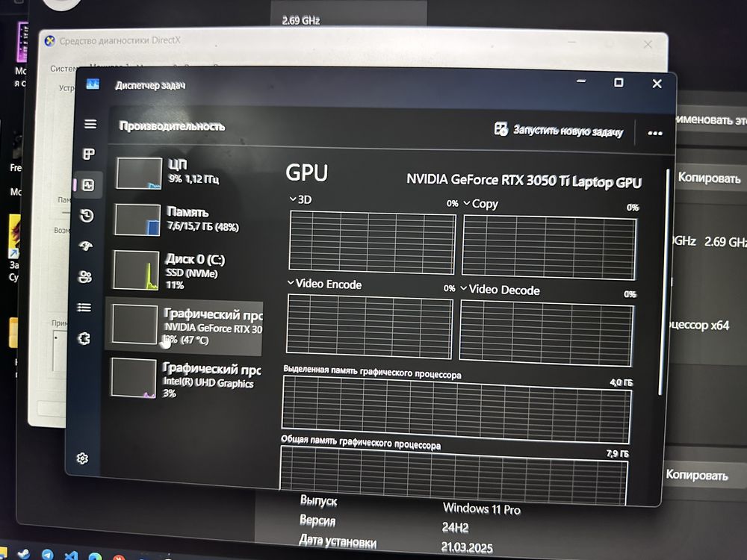Click the Дата установки label in Settings
This screenshot has height=560, width=747.
pos(338,541)
